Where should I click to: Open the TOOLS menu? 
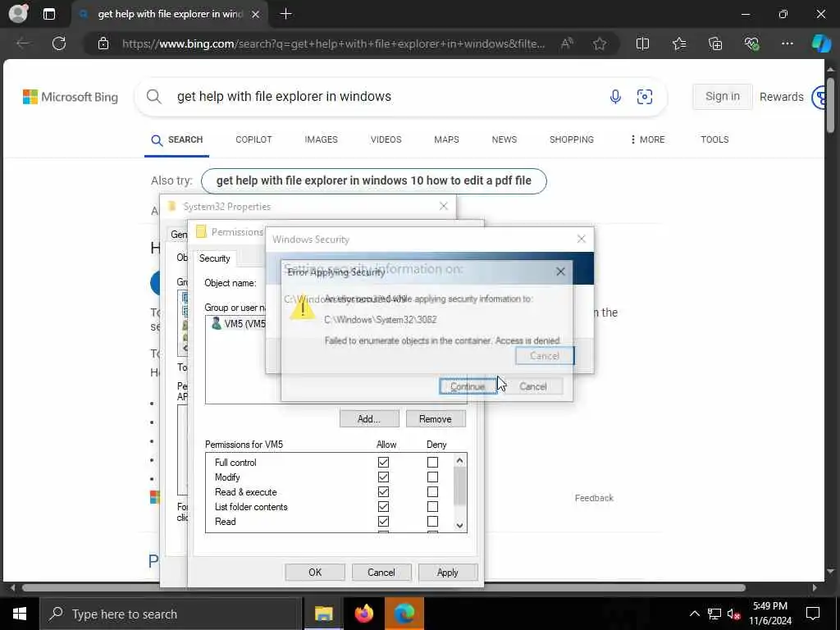pos(714,139)
